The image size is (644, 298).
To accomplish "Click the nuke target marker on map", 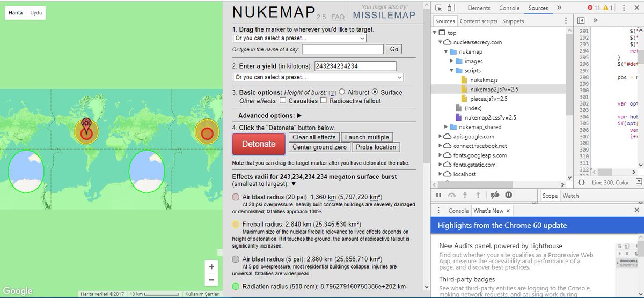I will (x=86, y=125).
